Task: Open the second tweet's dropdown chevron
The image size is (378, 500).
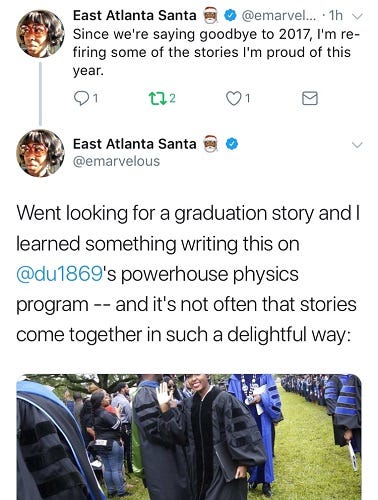Action: pyautogui.click(x=357, y=145)
